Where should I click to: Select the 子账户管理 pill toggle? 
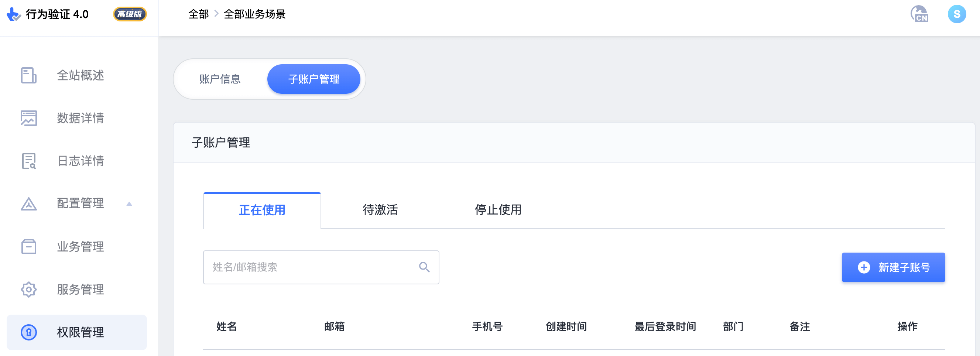[x=314, y=79]
